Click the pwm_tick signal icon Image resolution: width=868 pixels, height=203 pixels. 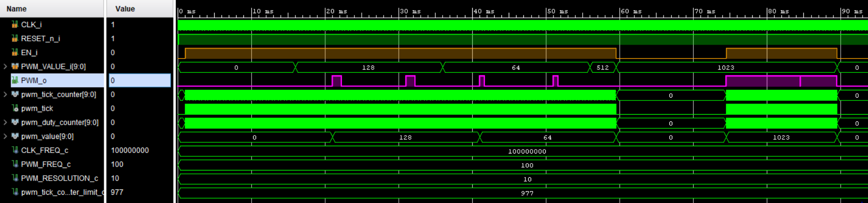[15, 108]
